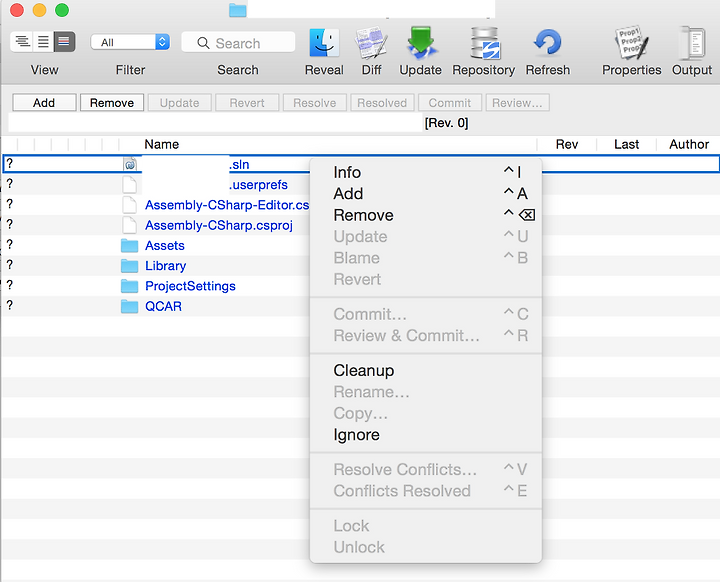Select the Library folder name
Screen dimensions: 720x582
pos(165,266)
